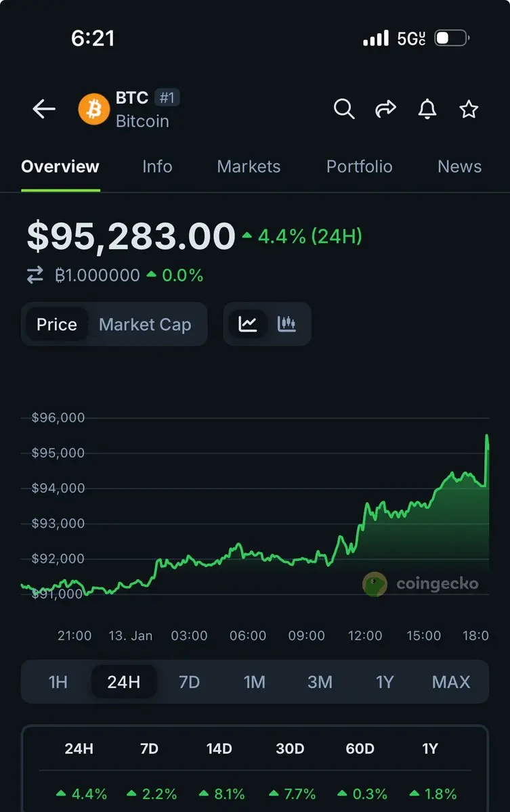
Task: Switch to candlestick chart view icon
Action: pyautogui.click(x=287, y=324)
